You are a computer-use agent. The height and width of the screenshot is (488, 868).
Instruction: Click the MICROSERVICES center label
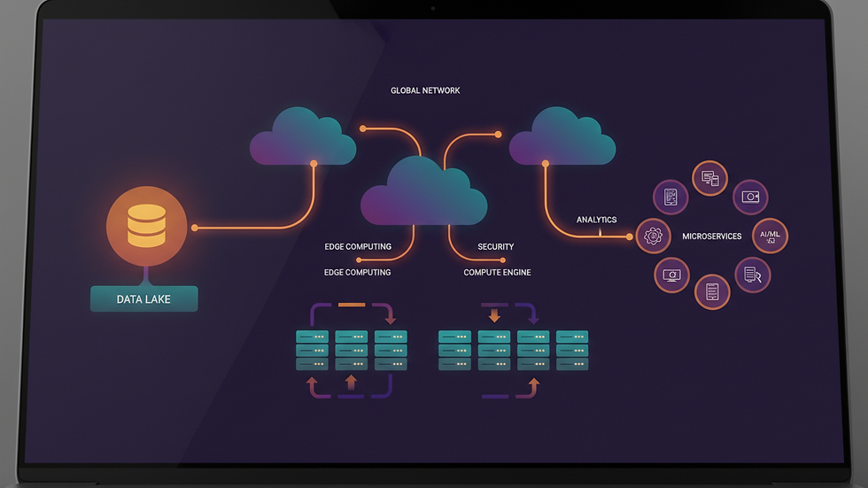coord(711,236)
